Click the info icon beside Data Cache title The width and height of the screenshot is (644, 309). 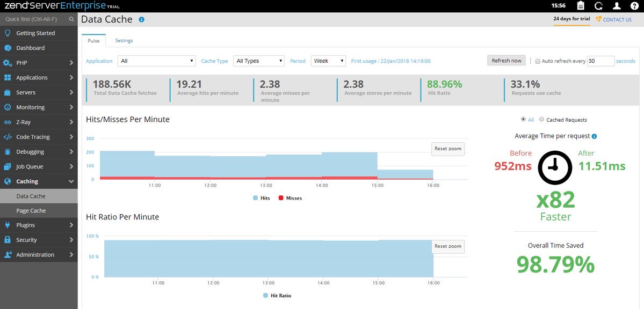(x=141, y=19)
